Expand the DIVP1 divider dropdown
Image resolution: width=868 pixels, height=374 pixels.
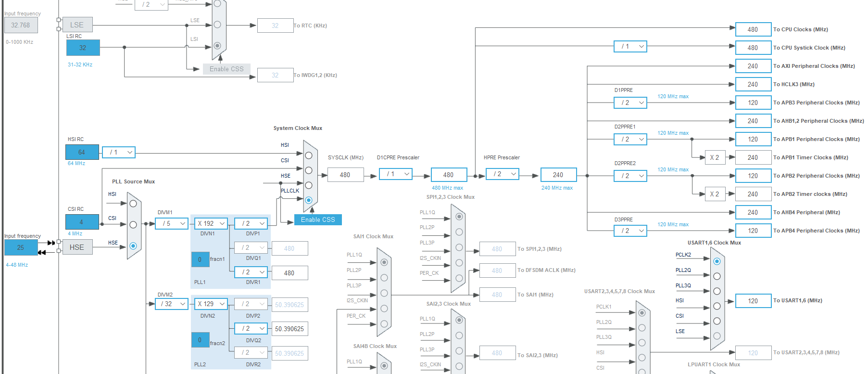251,224
